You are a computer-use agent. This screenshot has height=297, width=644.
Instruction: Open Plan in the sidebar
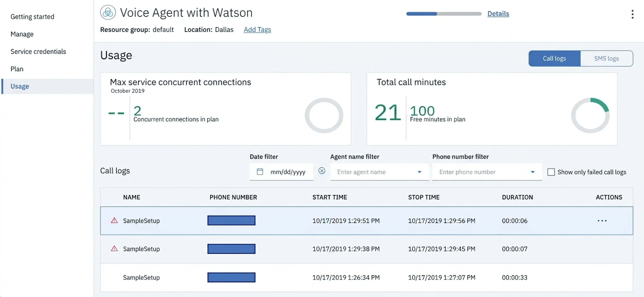point(17,69)
